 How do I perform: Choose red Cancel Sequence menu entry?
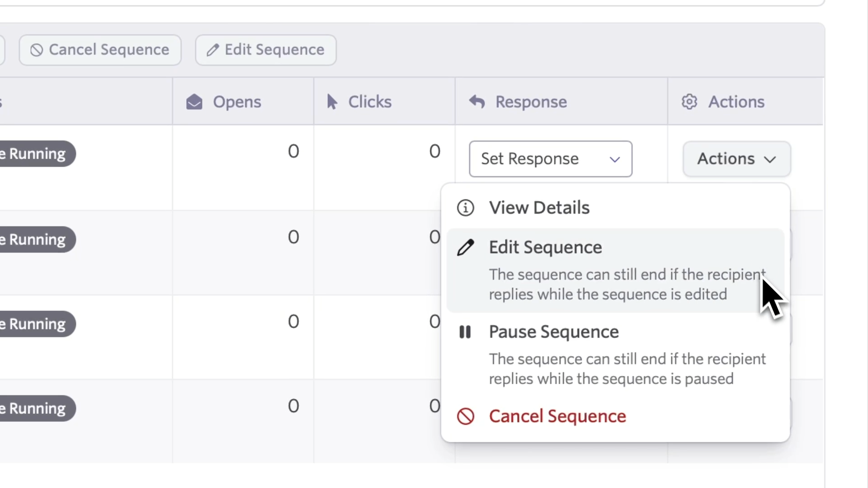click(x=557, y=416)
